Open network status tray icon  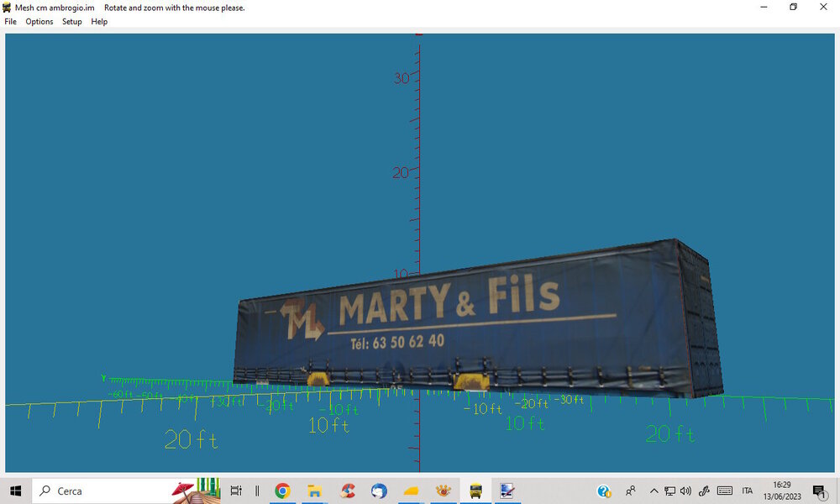pyautogui.click(x=669, y=491)
